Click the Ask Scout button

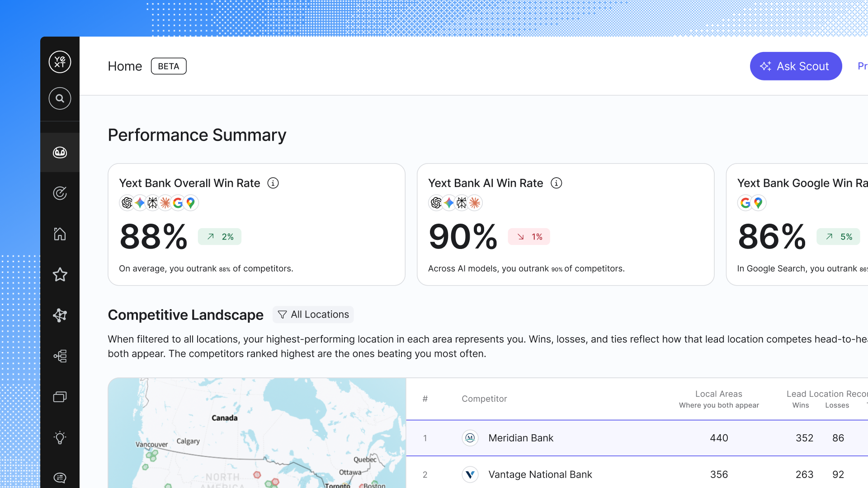pos(796,66)
